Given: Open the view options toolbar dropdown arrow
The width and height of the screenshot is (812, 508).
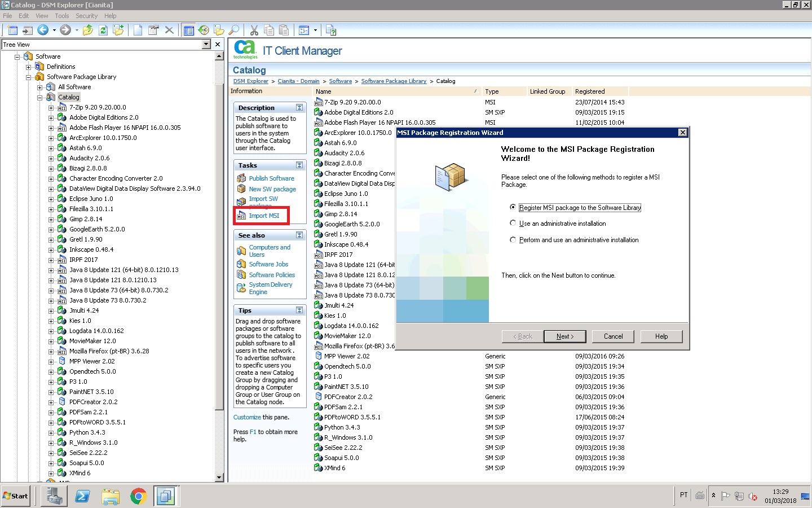Looking at the screenshot, I should (x=315, y=30).
